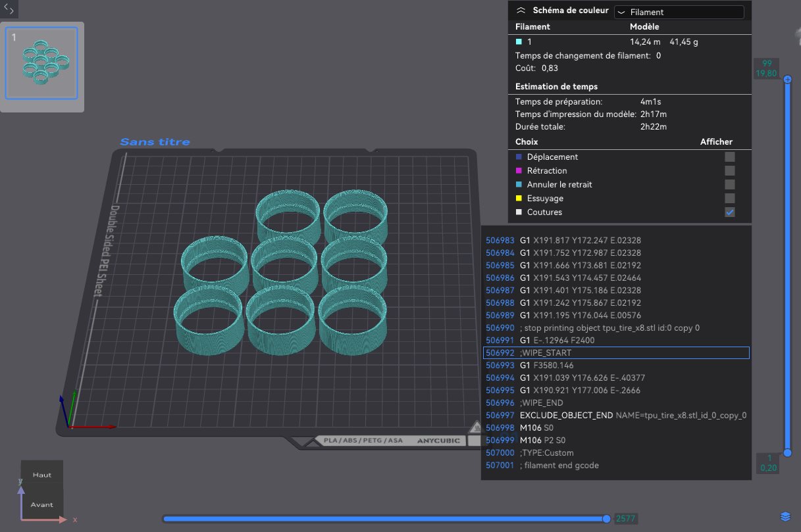The width and height of the screenshot is (801, 532).
Task: Click the top handle of layer slider
Action: coord(788,79)
